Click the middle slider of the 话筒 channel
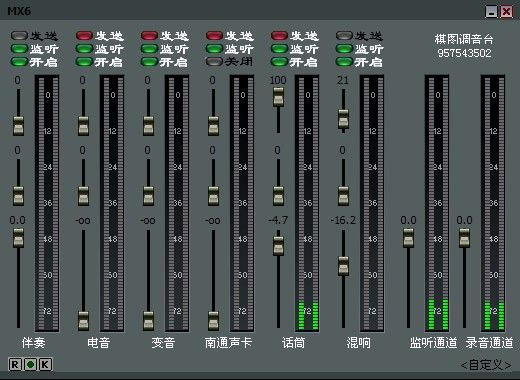Screen dimensions: 520x380 click(x=278, y=196)
